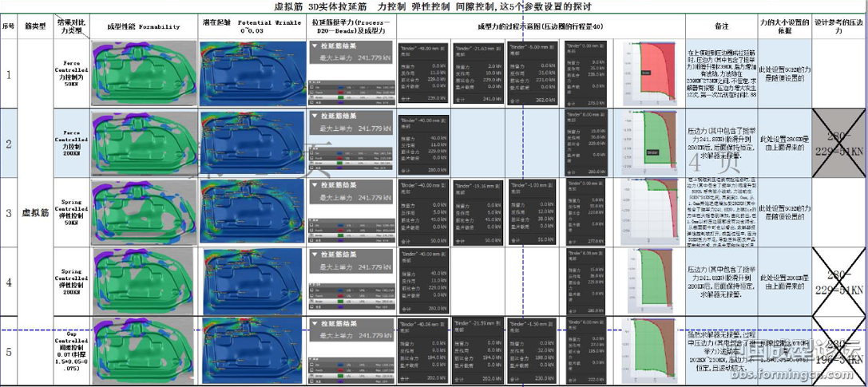Image resolution: width=868 pixels, height=387 pixels.
Task: Select the row 4 Formability result image
Action: point(144,281)
